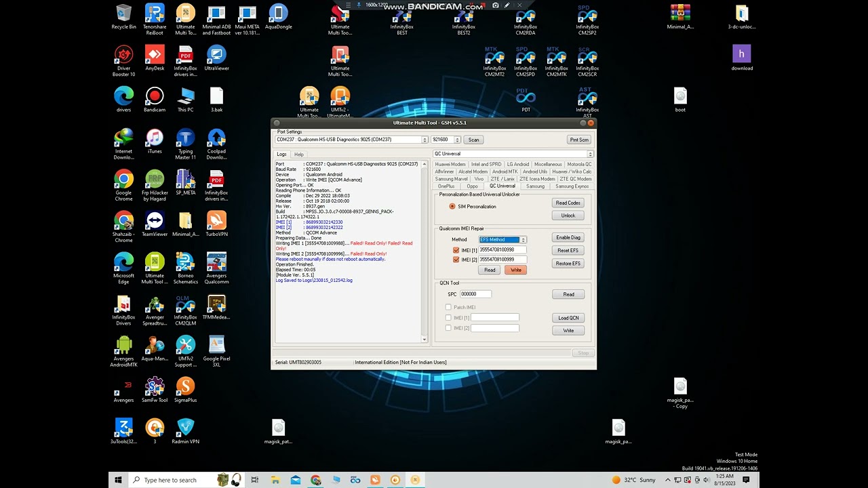The image size is (868, 488).
Task: Open the EFS Method dropdown
Action: [523, 240]
